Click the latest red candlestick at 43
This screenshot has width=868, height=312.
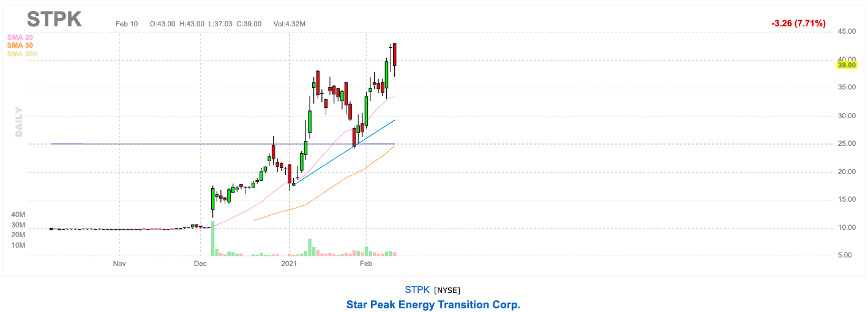(x=395, y=55)
